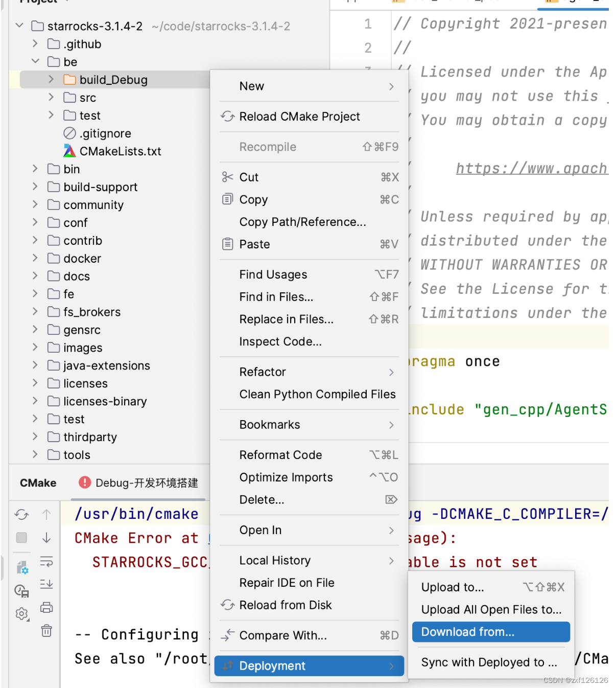Select Repair IDE on File
The height and width of the screenshot is (688, 616).
coord(309,583)
